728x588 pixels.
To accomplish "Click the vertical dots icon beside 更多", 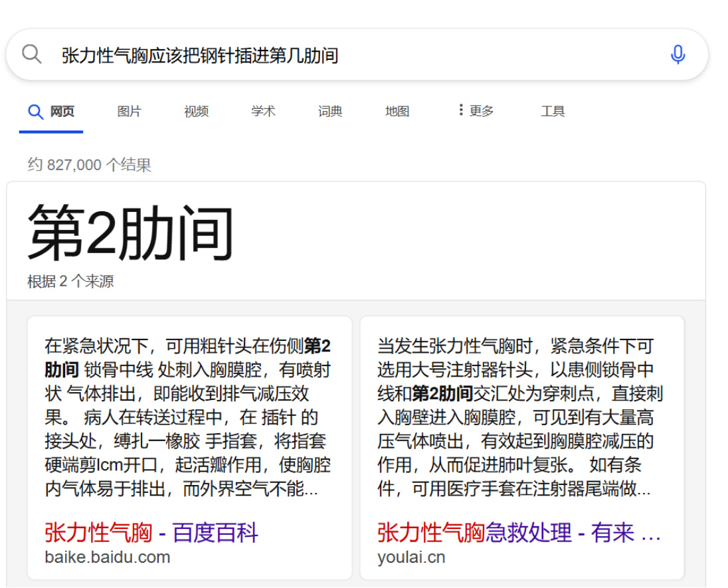I will tap(460, 110).
